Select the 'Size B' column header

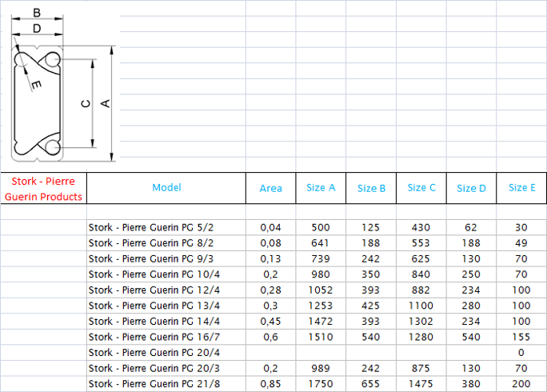pos(371,188)
